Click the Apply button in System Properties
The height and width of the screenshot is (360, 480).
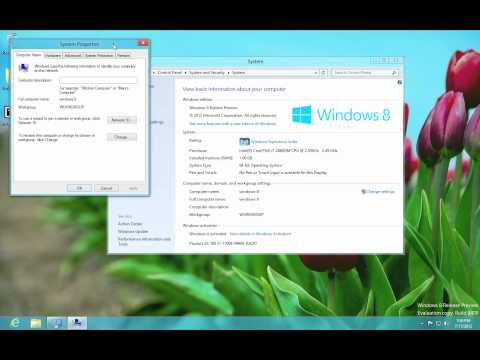133,188
